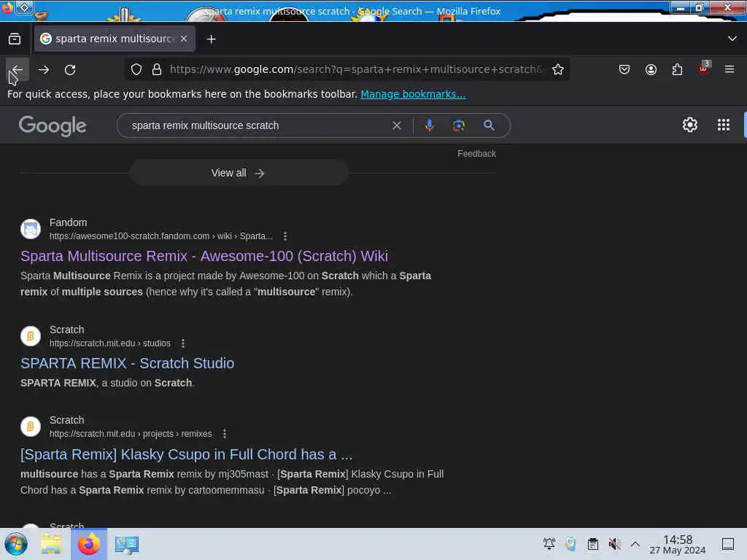Screen dimensions: 747x560
Task: Open the tracking protection shield icon
Action: click(x=136, y=69)
